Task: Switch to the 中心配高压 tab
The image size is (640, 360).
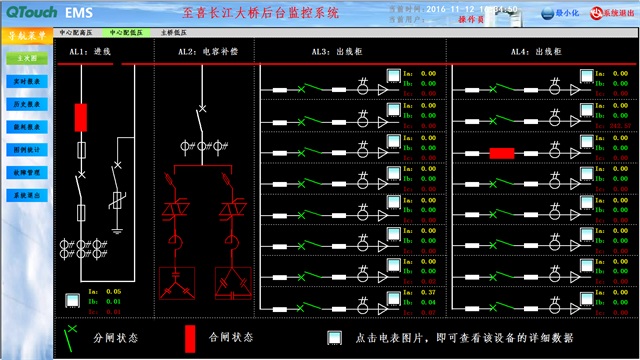Action: coord(76,33)
